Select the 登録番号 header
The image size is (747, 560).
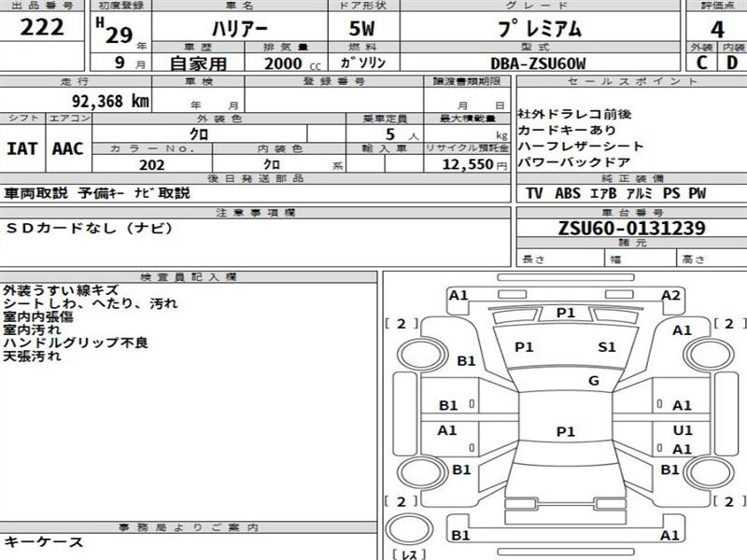[334, 81]
